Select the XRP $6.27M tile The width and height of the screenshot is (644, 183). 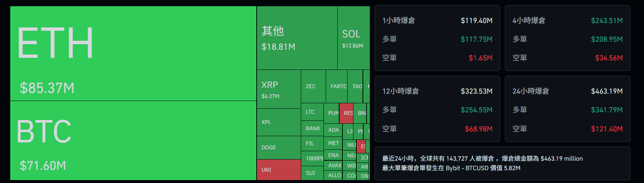pyautogui.click(x=279, y=89)
